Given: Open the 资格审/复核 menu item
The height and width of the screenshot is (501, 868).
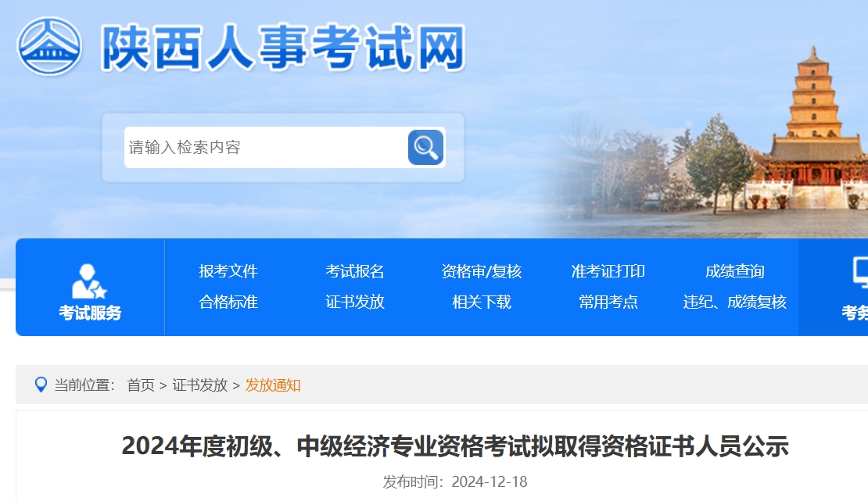Looking at the screenshot, I should click(482, 271).
